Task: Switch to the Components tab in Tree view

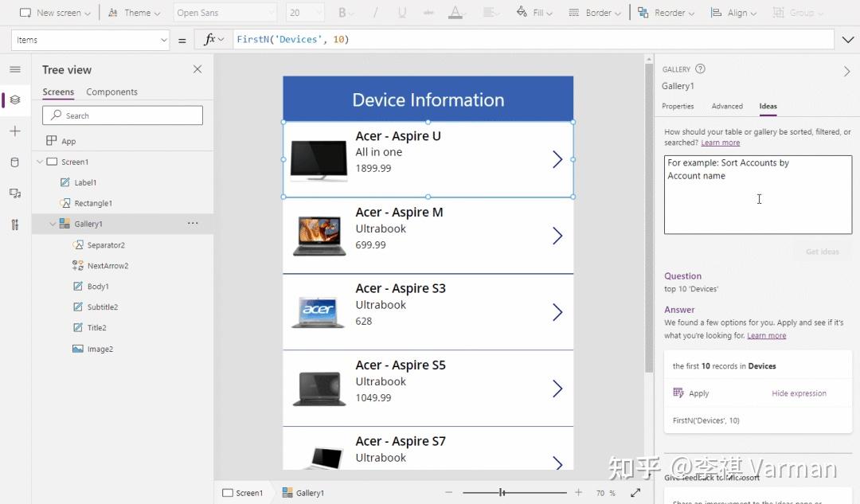Action: 111,92
